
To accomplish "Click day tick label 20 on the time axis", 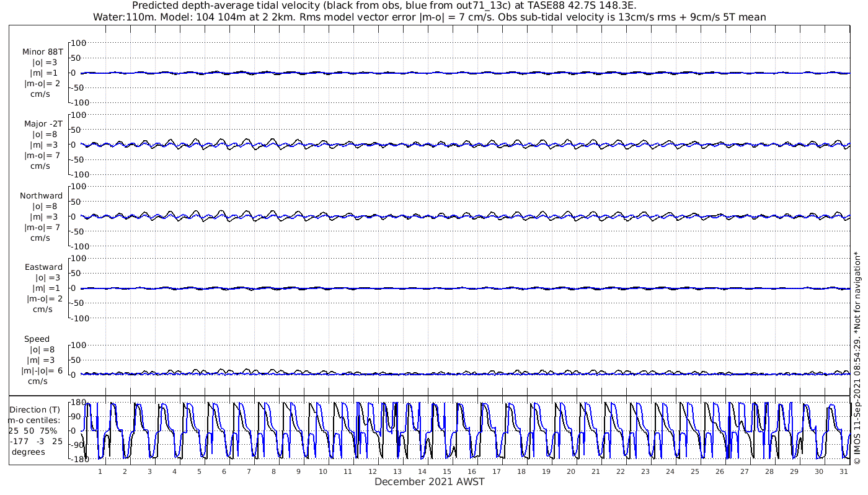I will coord(571,471).
